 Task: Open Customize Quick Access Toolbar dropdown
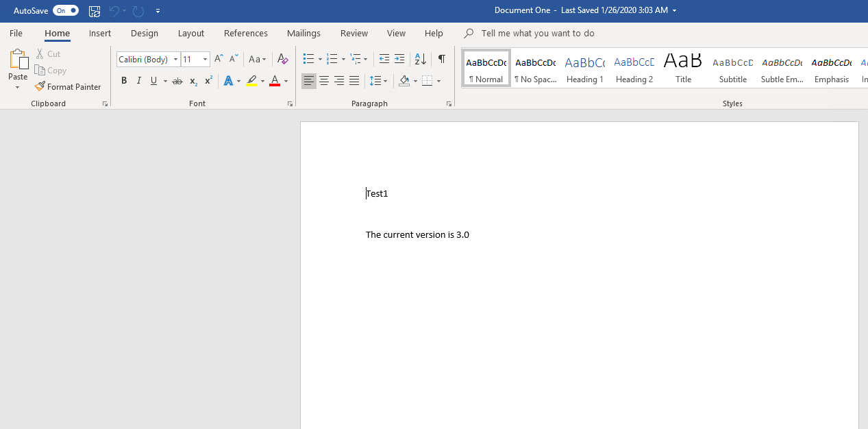pyautogui.click(x=158, y=11)
